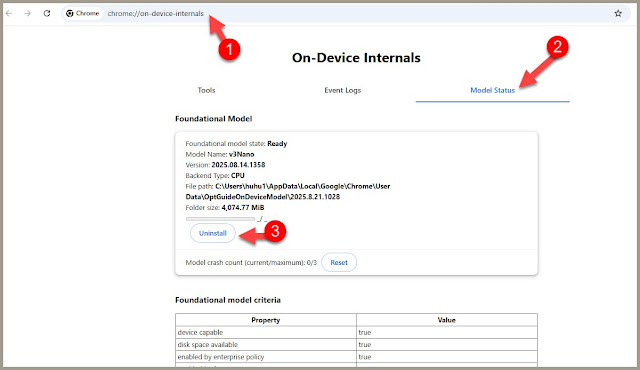Open the Tools tab
Viewport: 640px width, 370px height.
click(x=206, y=90)
